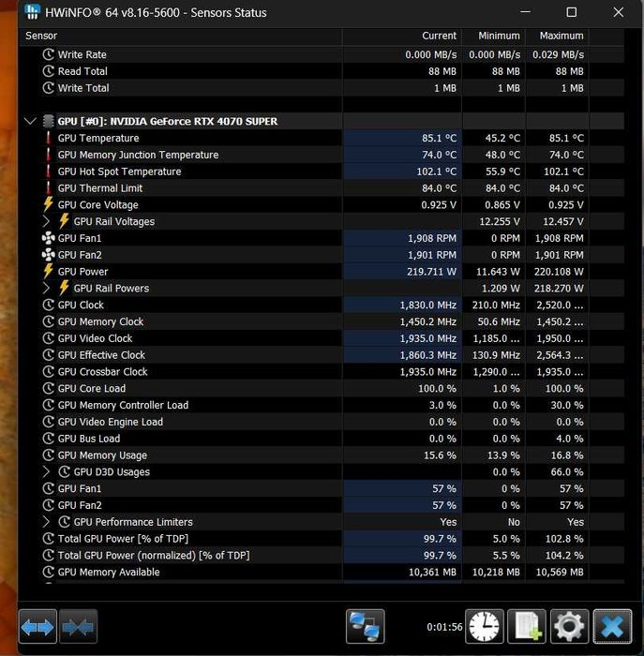The image size is (644, 656).
Task: Expand GPU D3D Usages
Action: (46, 472)
